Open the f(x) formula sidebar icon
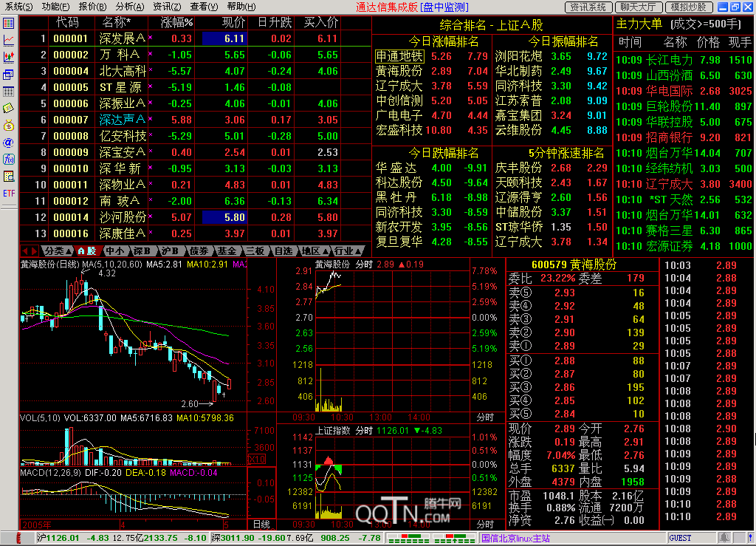The height and width of the screenshot is (546, 756). (9, 159)
